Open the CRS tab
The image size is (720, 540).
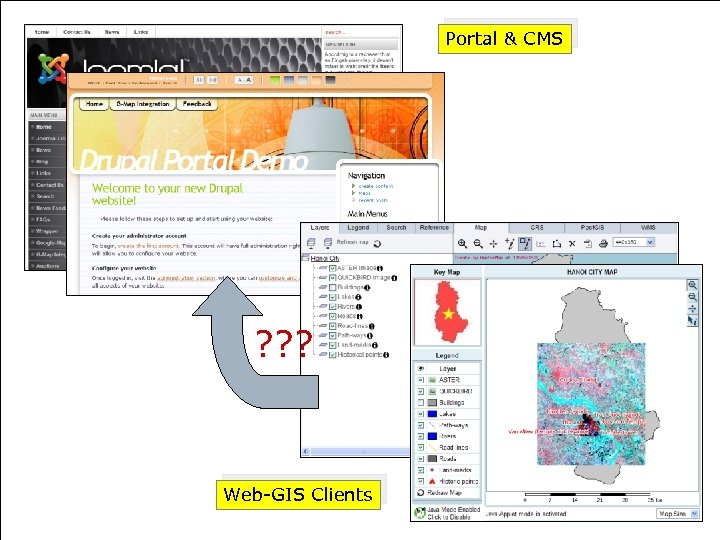(x=537, y=228)
